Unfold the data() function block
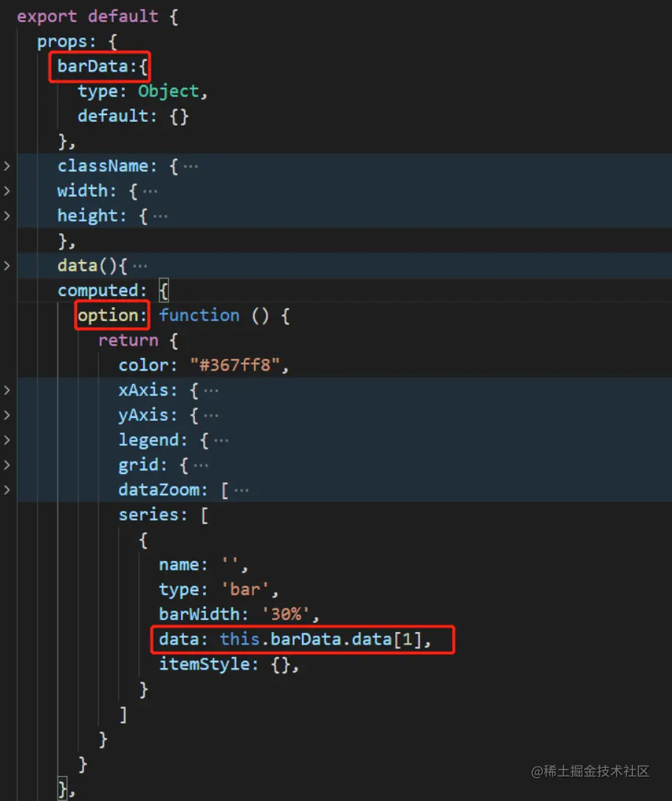Screen dimensions: 672x801 (7, 266)
